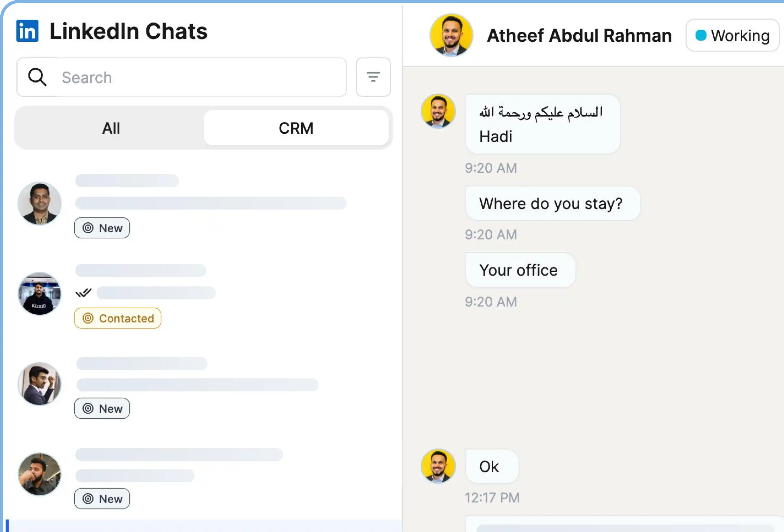Switch to the CRM tab

296,128
